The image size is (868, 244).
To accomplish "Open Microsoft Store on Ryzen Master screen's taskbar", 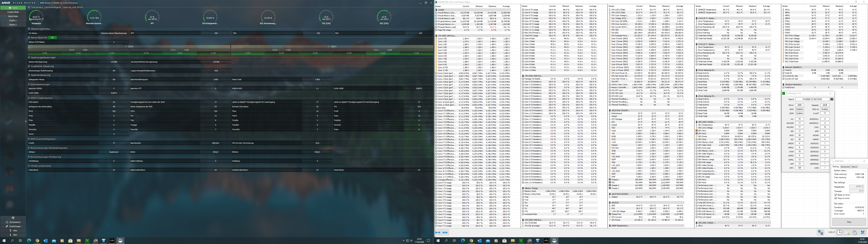I will [70, 241].
